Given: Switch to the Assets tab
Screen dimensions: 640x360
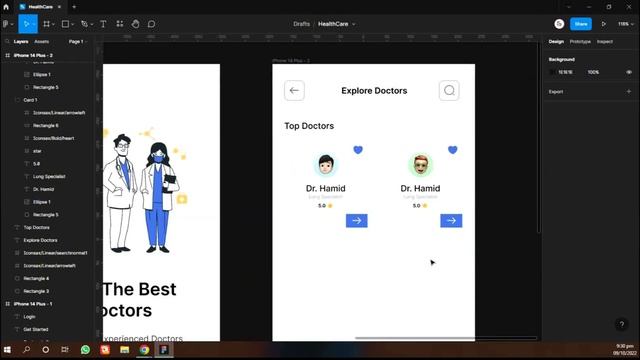Looking at the screenshot, I should click(x=42, y=42).
